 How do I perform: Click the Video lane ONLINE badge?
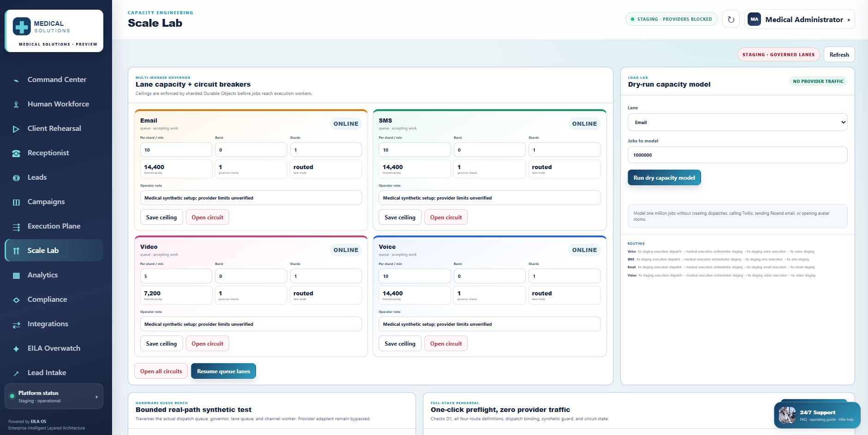pyautogui.click(x=345, y=250)
